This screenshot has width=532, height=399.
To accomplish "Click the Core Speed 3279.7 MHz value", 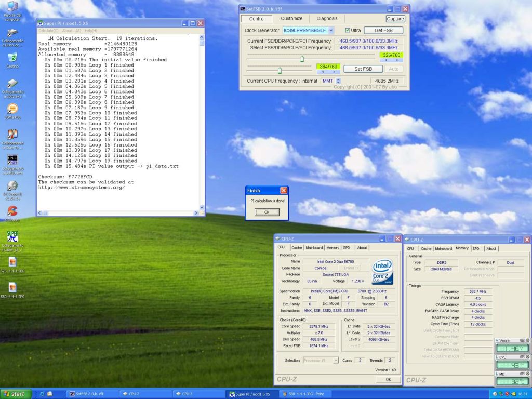I will [318, 326].
